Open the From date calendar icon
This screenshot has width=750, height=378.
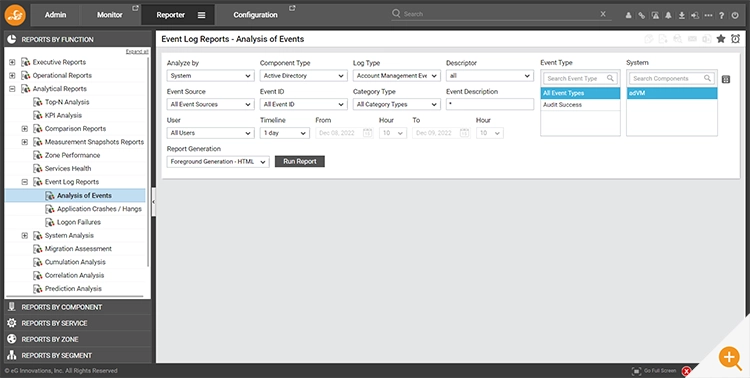pos(367,133)
